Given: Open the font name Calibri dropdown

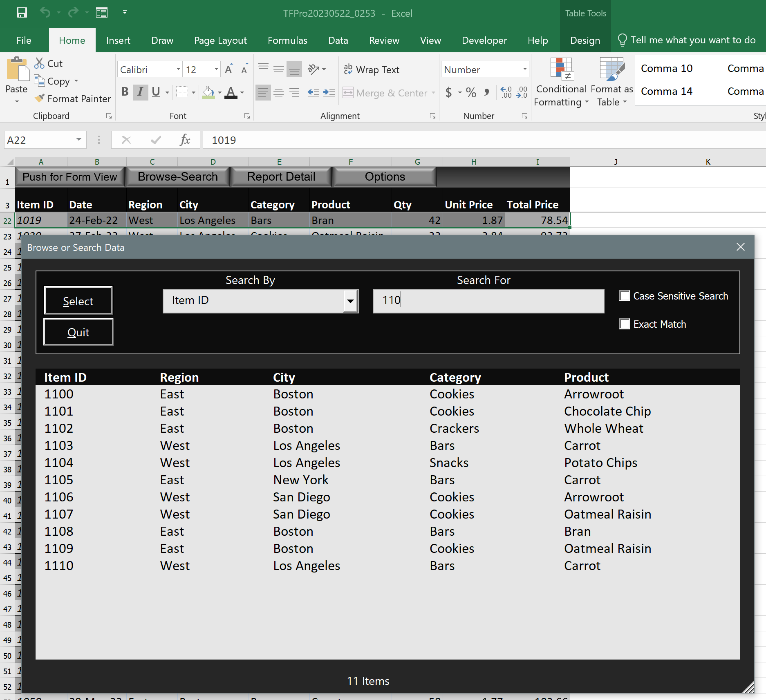Looking at the screenshot, I should (178, 69).
